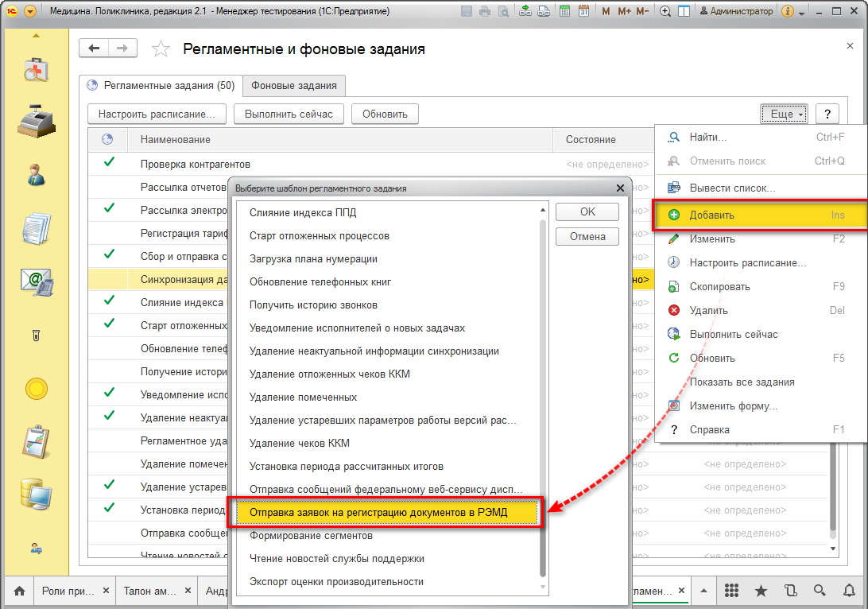Open the calendar icon in top toolbar
Viewport: 868px width, 609px height.
pyautogui.click(x=583, y=11)
